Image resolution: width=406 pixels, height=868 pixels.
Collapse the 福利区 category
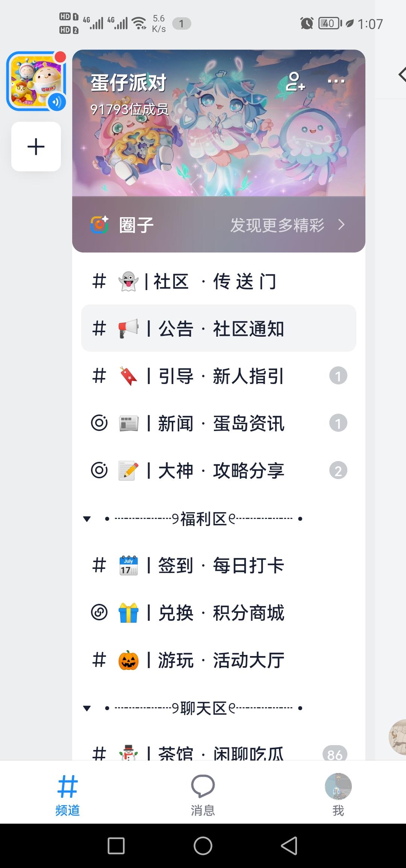click(87, 519)
